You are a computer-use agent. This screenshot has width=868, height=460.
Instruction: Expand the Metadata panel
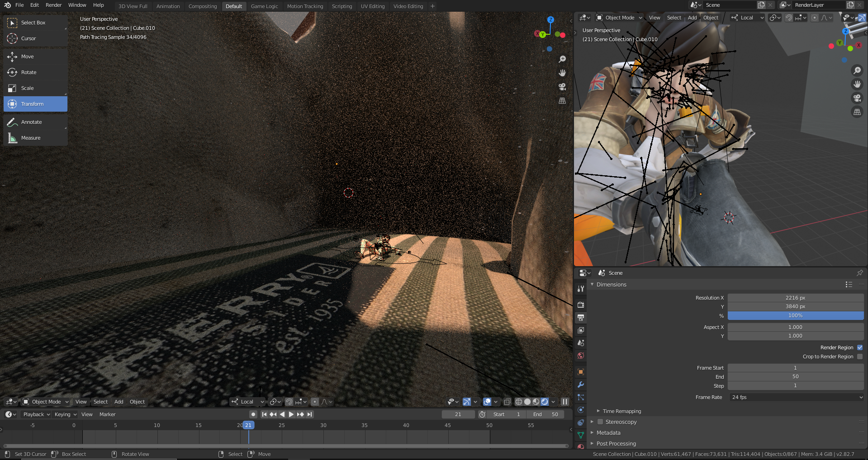click(x=592, y=432)
